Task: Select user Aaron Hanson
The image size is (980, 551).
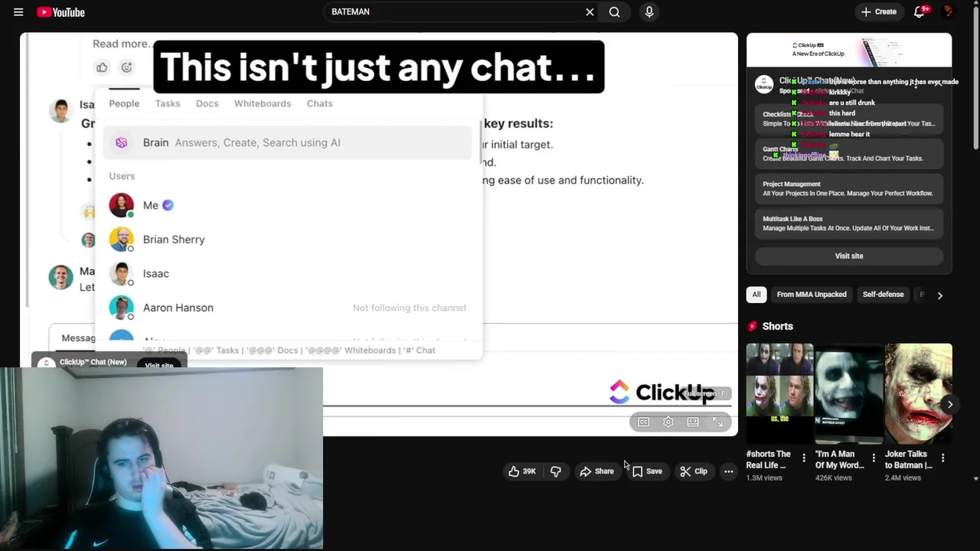Action: (287, 308)
